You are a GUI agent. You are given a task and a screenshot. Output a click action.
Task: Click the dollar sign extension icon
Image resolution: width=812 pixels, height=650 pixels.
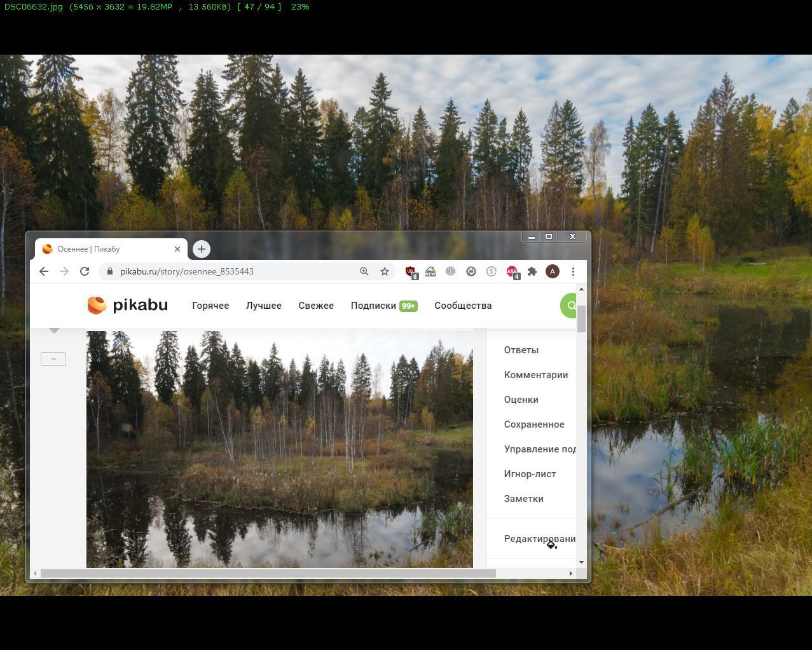492,271
